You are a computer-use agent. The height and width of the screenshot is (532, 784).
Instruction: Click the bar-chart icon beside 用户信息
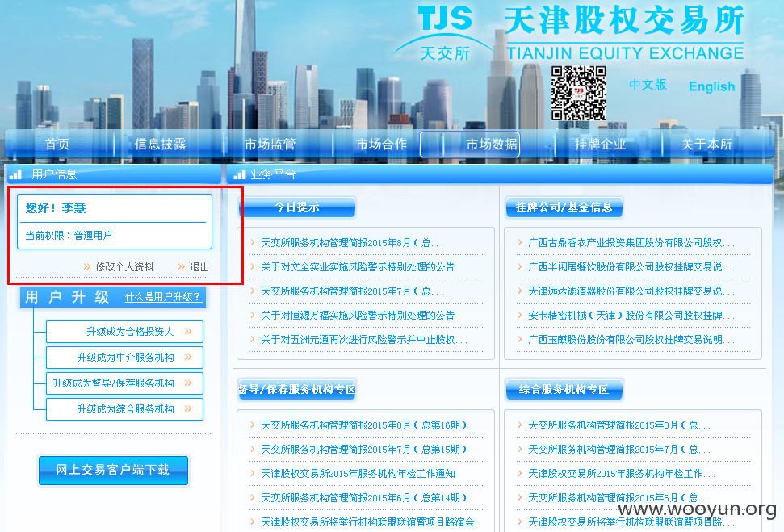15,174
